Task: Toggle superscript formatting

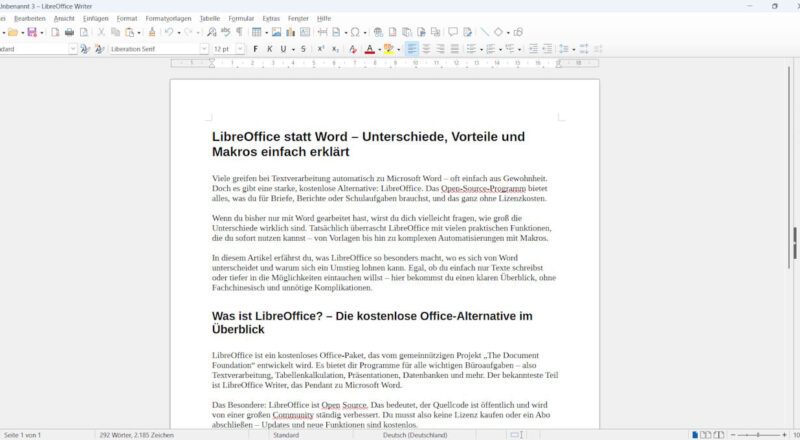Action: [x=320, y=49]
